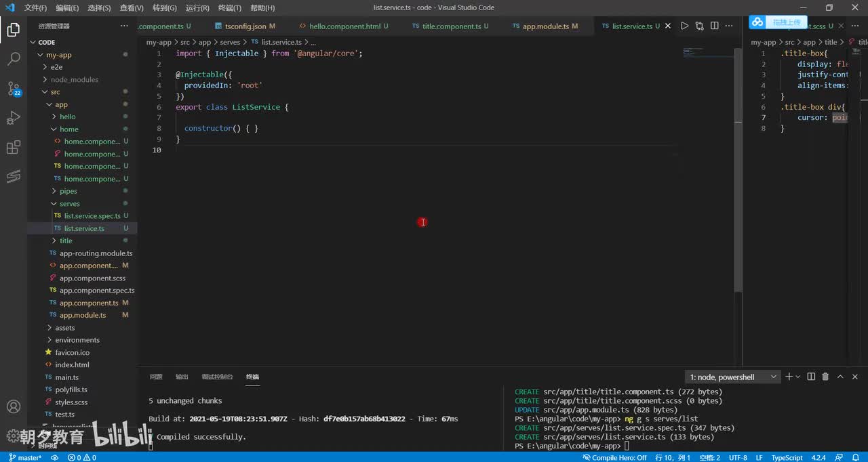868x462 pixels.
Task: Maximize the terminal panel with chevron up
Action: click(x=840, y=377)
